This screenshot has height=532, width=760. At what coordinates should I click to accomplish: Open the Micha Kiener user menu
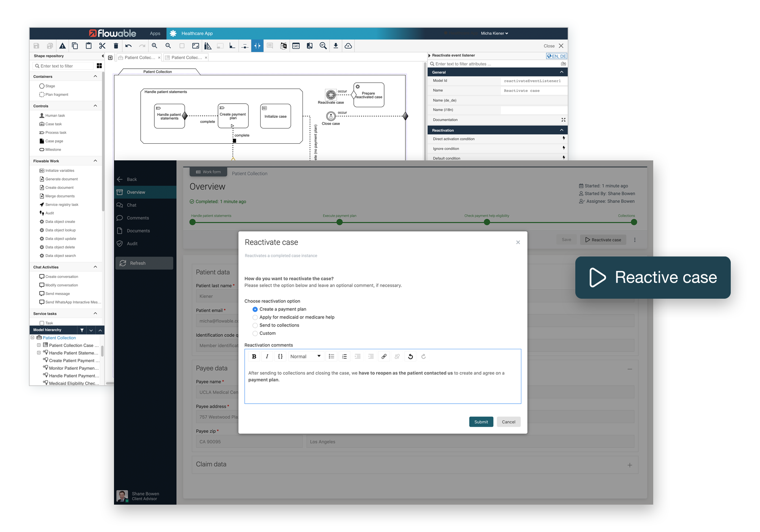tap(494, 33)
